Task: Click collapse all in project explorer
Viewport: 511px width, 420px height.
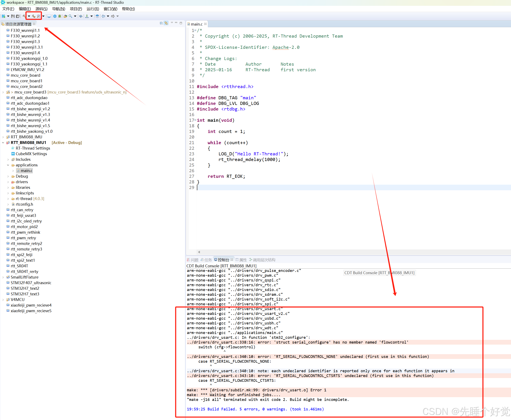Action: coord(161,23)
